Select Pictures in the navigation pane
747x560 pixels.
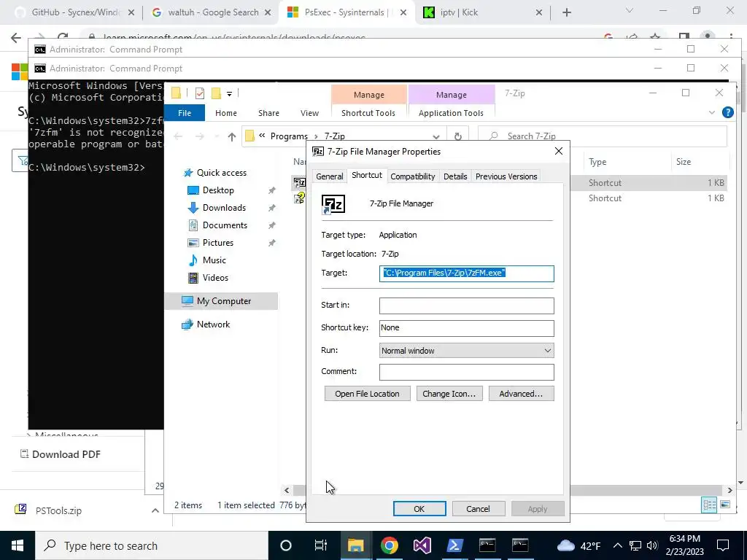click(217, 243)
